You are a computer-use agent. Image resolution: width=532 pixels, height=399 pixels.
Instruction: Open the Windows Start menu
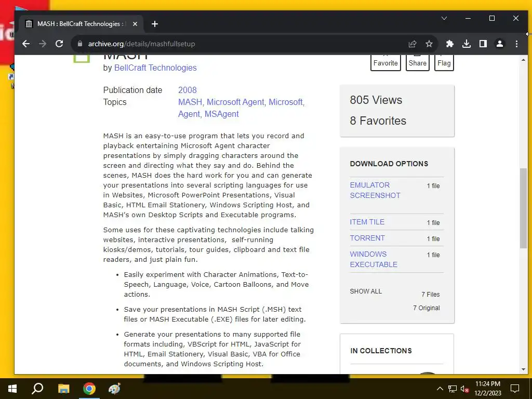pos(12,389)
